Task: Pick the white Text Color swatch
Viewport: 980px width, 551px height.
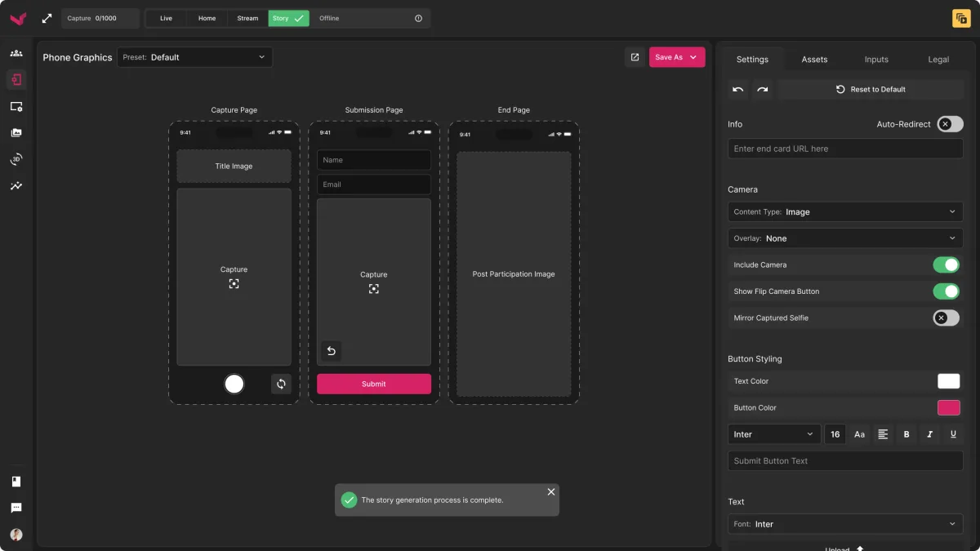Action: coord(948,381)
